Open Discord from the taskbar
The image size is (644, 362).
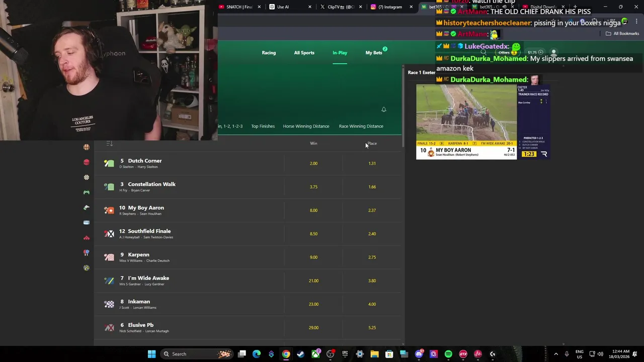[x=419, y=354]
